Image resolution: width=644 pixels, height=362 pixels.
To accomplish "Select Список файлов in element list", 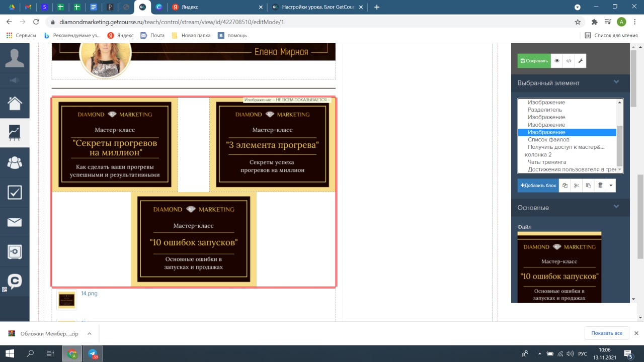I will 548,139.
